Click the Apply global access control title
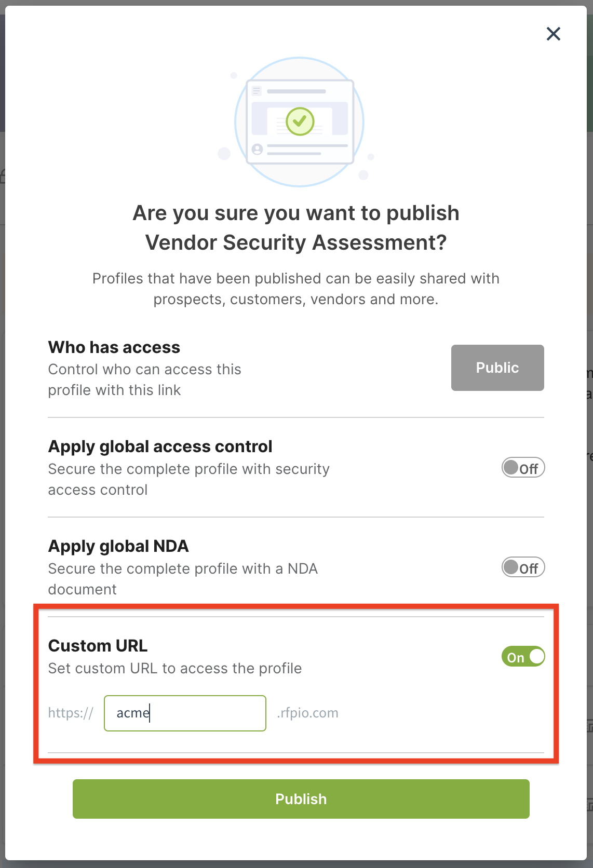 [x=160, y=446]
